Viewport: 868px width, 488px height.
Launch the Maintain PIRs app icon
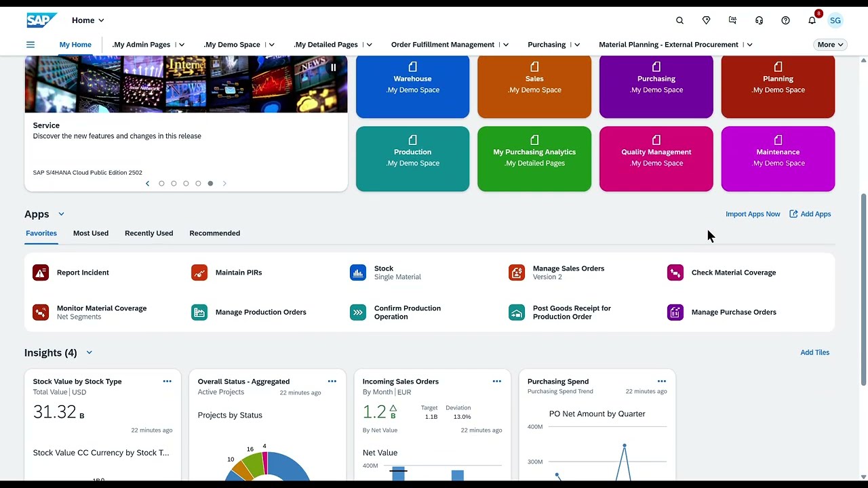pyautogui.click(x=199, y=272)
